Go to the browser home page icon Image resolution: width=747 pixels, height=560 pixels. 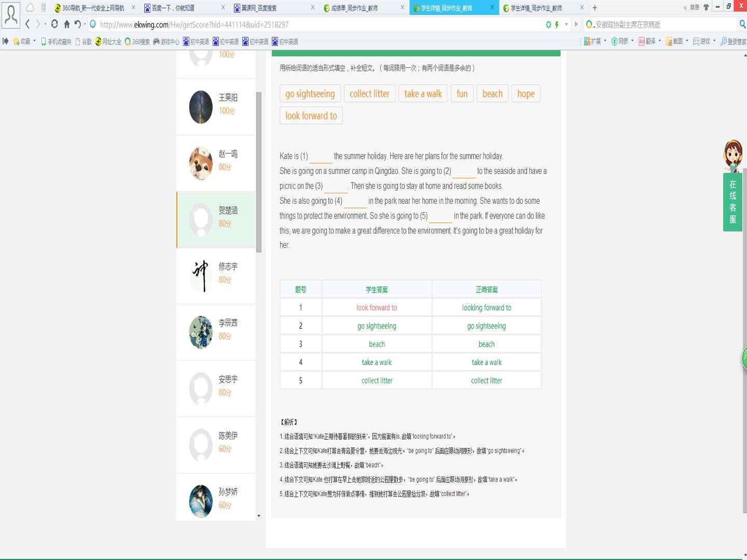[x=66, y=24]
